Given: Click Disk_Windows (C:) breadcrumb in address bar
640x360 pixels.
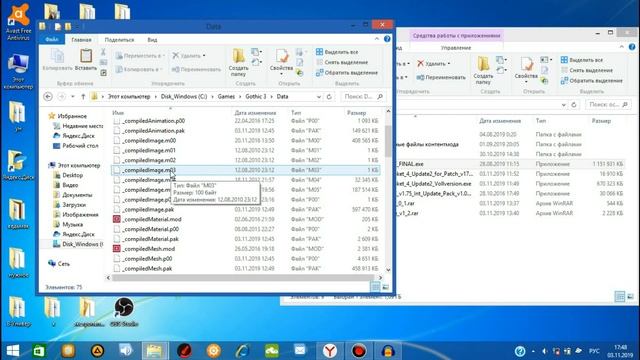Looking at the screenshot, I should click(x=184, y=97).
